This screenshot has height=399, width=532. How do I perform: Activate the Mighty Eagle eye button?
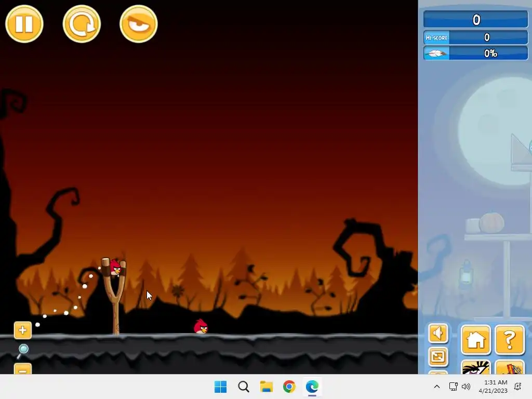[138, 24]
